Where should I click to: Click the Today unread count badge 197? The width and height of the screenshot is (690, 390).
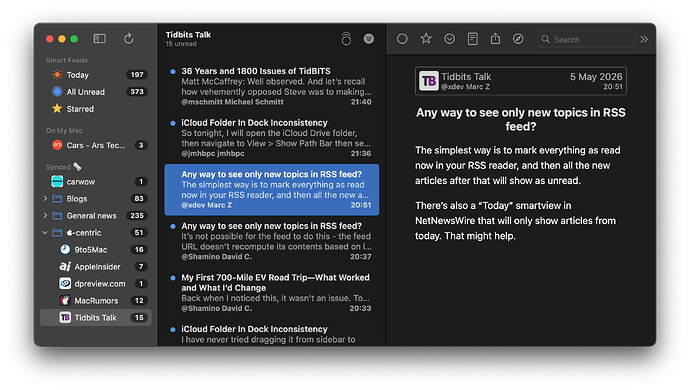137,75
